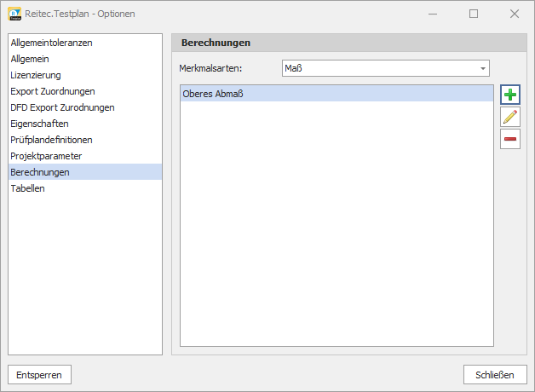Remove the selected calculation with the red minus
The height and width of the screenshot is (392, 535).
click(510, 139)
